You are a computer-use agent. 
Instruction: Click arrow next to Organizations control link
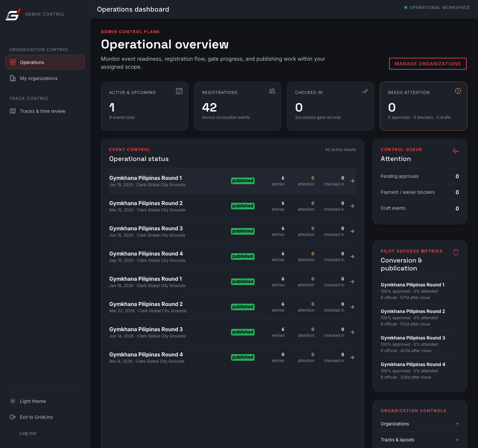pyautogui.click(x=457, y=424)
